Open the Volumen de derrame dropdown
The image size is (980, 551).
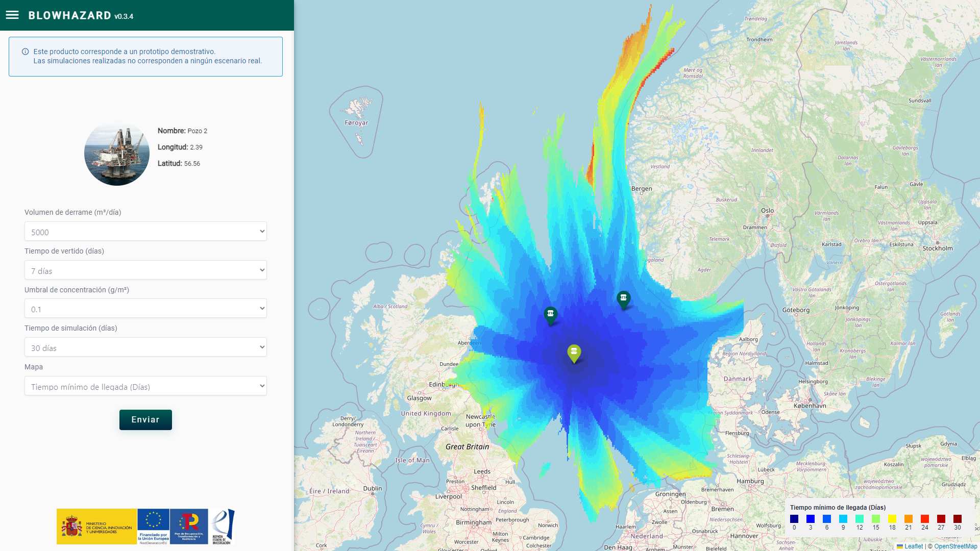pyautogui.click(x=145, y=232)
